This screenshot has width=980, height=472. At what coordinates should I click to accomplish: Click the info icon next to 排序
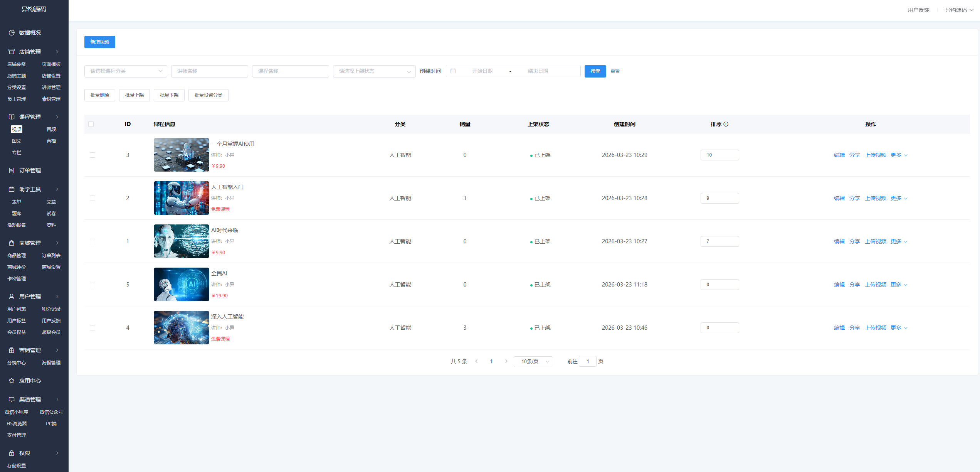coord(726,124)
